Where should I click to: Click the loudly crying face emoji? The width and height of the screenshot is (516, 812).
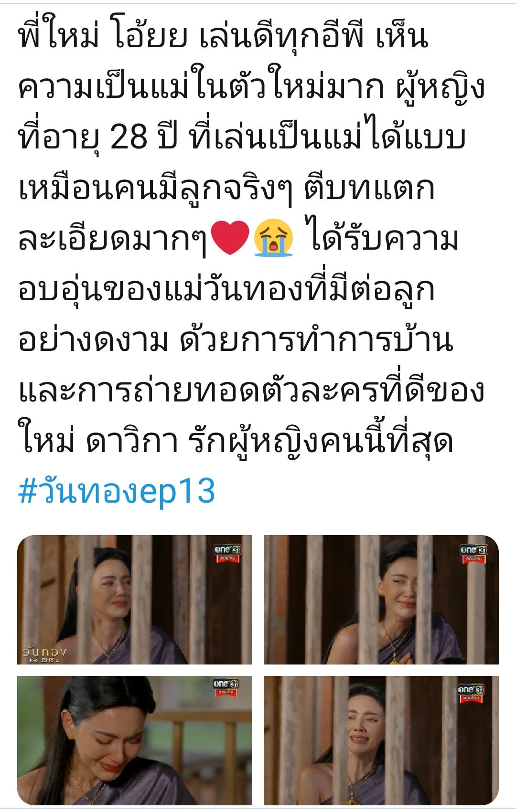(273, 239)
